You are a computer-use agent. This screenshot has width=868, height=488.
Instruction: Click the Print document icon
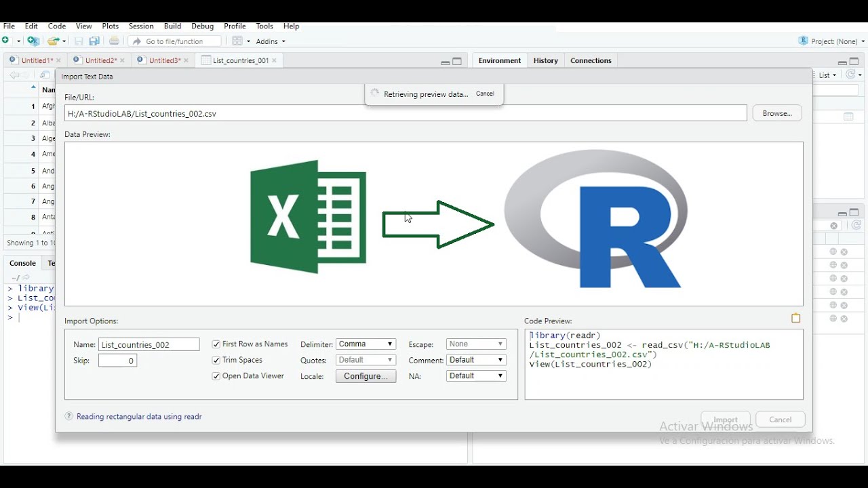[x=114, y=41]
